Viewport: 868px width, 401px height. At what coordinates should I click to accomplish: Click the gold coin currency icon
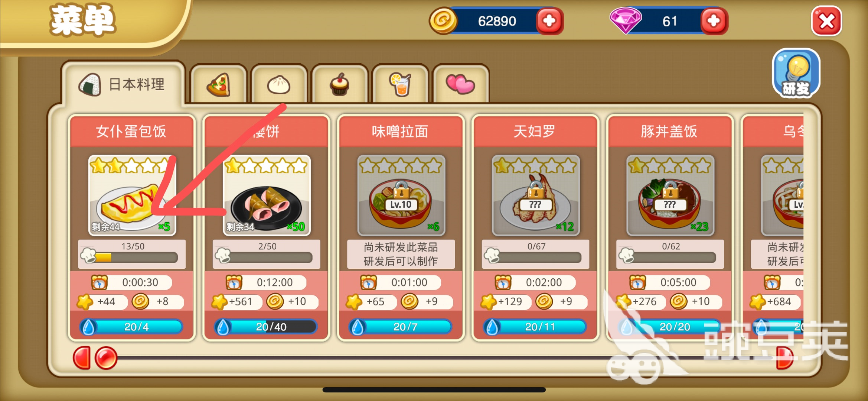pos(443,20)
